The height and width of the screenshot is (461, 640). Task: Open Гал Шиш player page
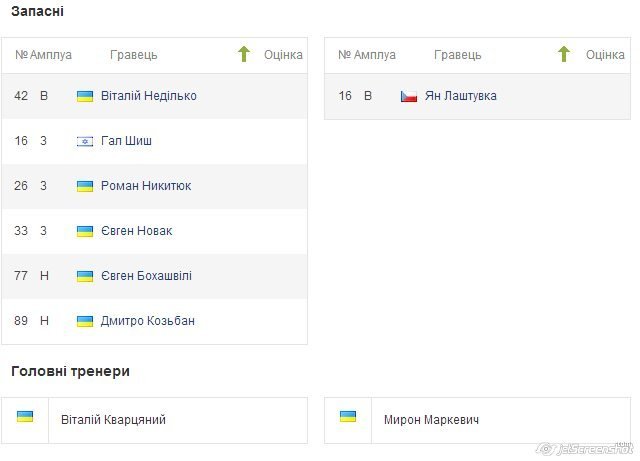(127, 142)
